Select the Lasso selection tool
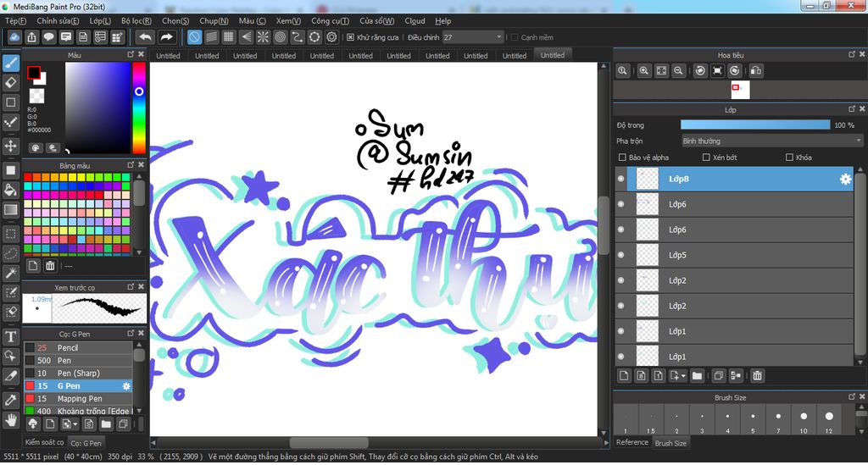Viewport: 868px width, 465px height. [x=10, y=253]
